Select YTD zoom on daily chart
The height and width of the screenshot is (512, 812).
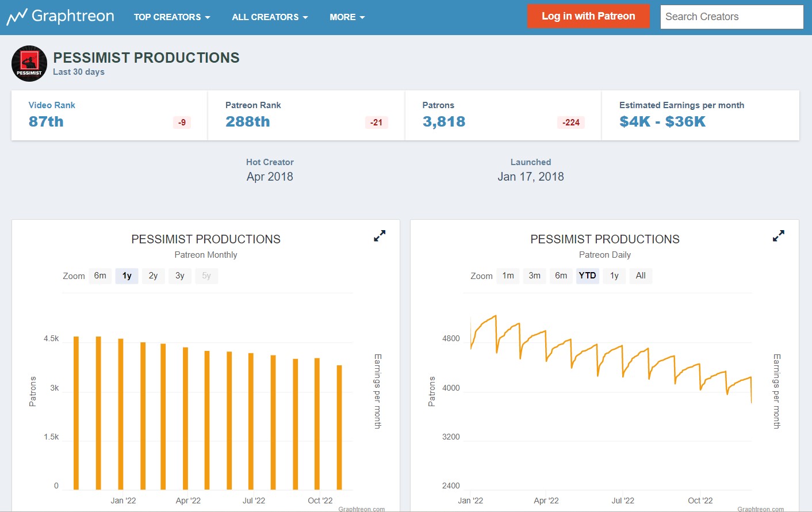point(588,276)
